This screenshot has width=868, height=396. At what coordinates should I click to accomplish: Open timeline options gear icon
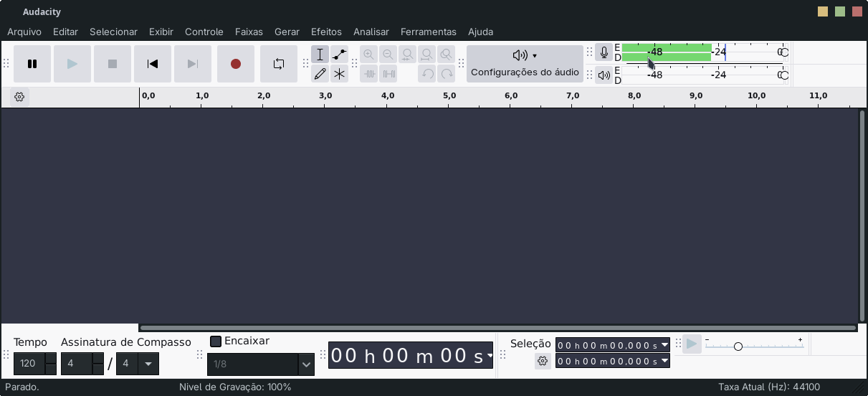[19, 97]
